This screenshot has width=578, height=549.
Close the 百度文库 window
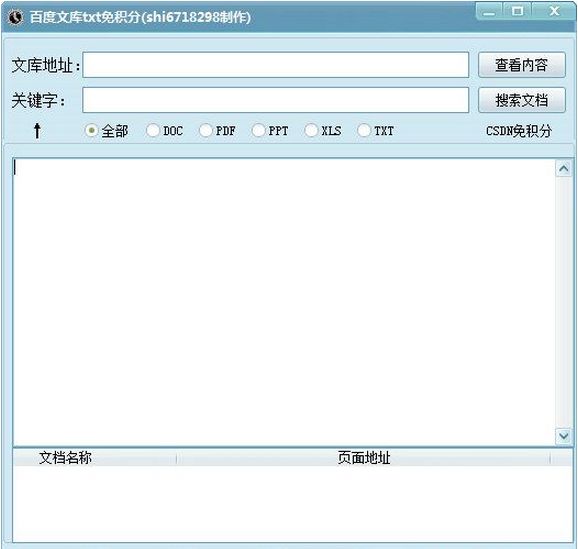pyautogui.click(x=554, y=11)
